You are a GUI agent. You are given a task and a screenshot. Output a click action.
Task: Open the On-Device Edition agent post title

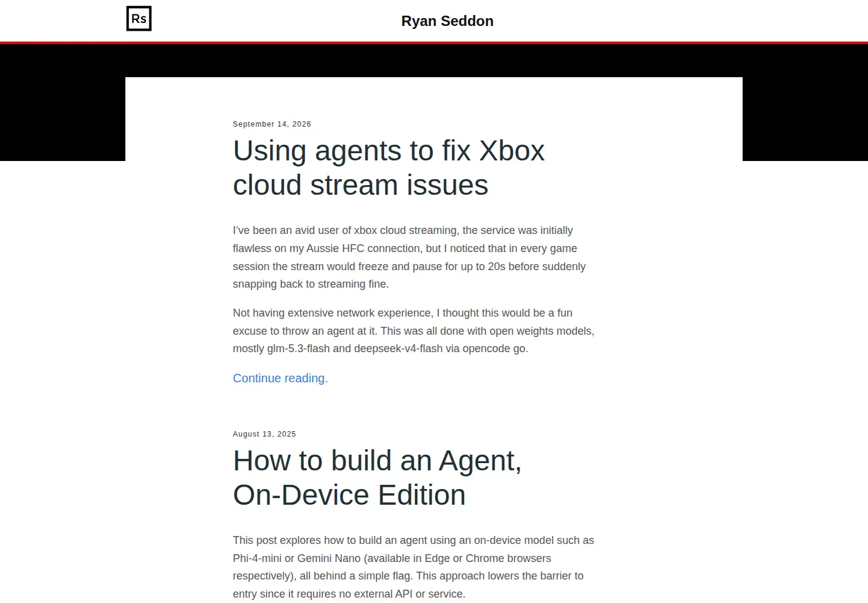coord(377,478)
